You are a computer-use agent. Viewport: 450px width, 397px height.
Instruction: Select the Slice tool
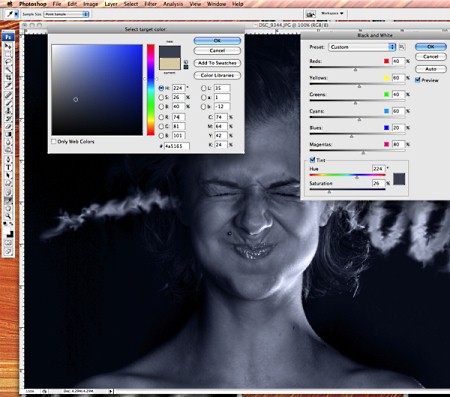(8, 85)
